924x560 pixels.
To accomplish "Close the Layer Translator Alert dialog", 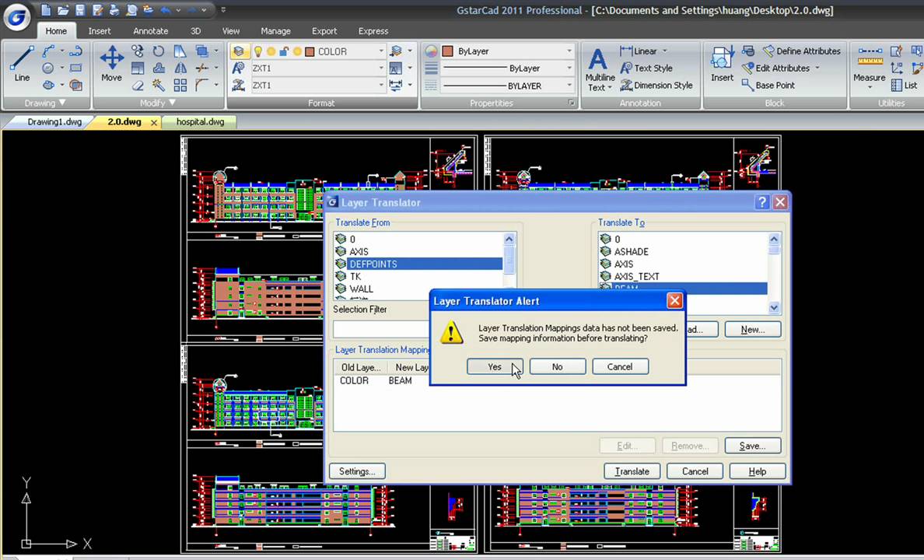I will (x=675, y=301).
